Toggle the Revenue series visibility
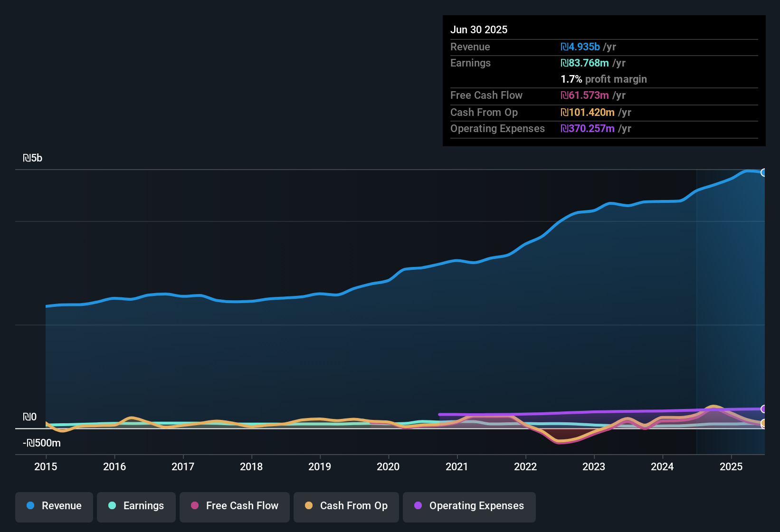780x532 pixels. [54, 506]
